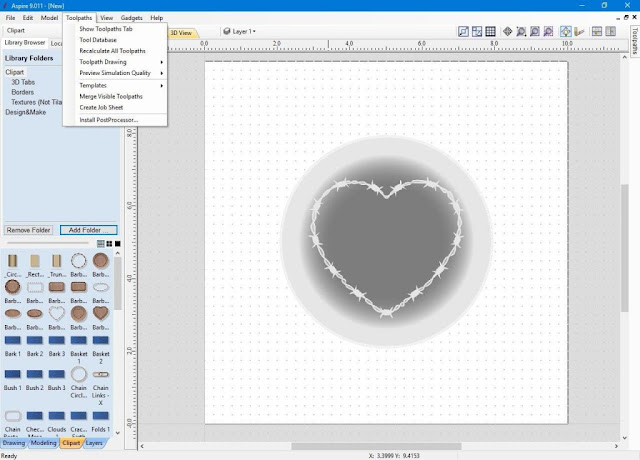Tile views vertically using toolbar icon
The height and width of the screenshot is (460, 640).
pyautogui.click(x=611, y=31)
